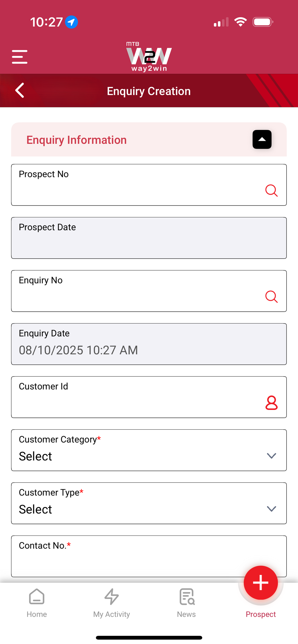
Task: Open the Customer Type dropdown
Action: click(x=149, y=503)
